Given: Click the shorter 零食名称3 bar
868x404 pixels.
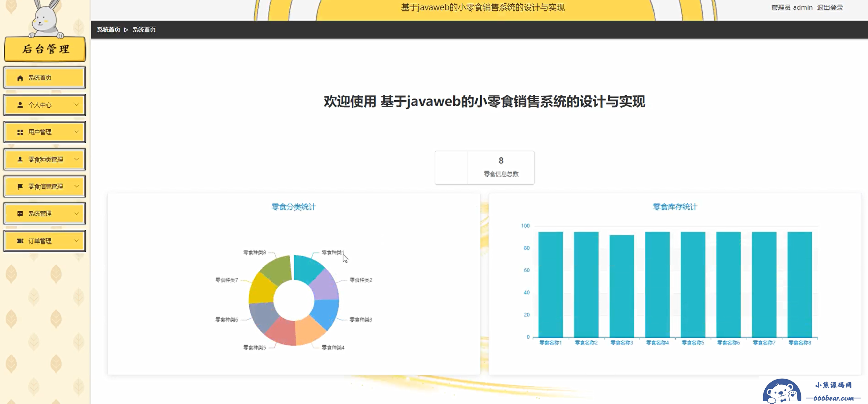Looking at the screenshot, I should click(x=622, y=286).
